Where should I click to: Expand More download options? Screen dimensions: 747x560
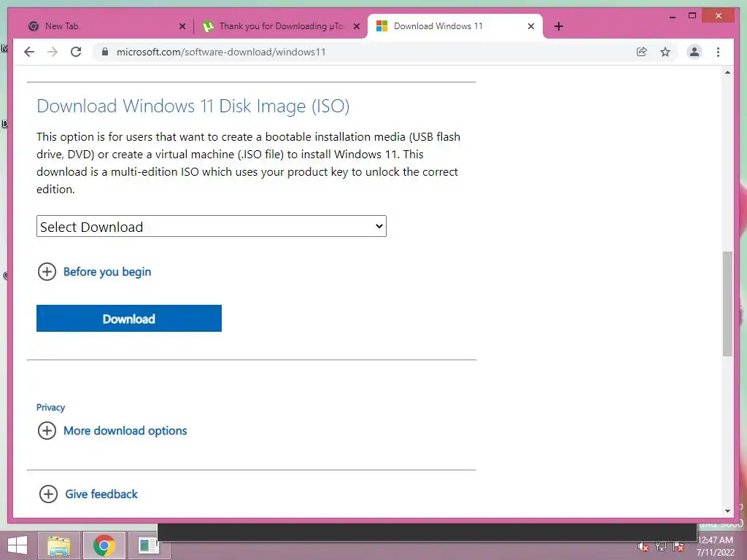[112, 430]
